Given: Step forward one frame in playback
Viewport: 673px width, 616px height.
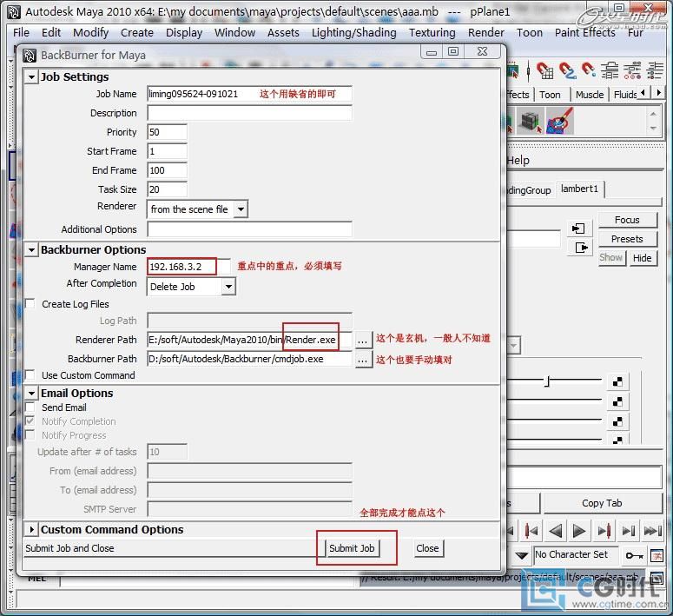Looking at the screenshot, I should tap(629, 531).
